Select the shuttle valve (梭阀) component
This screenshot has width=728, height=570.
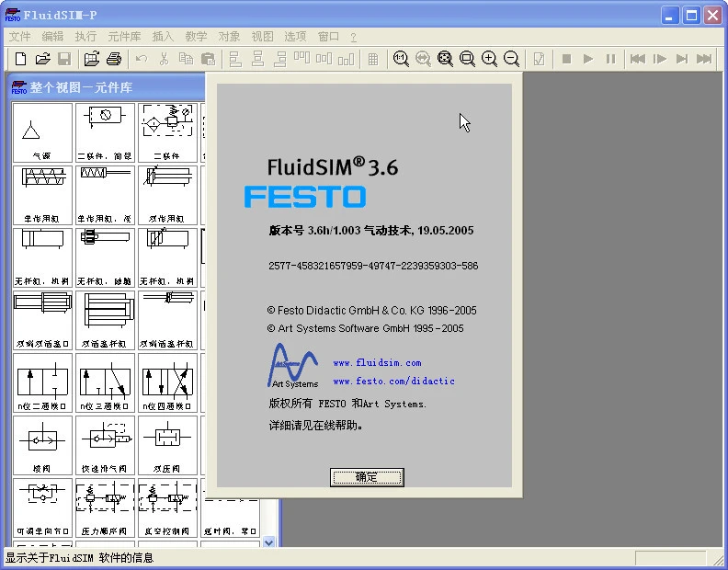pos(42,445)
